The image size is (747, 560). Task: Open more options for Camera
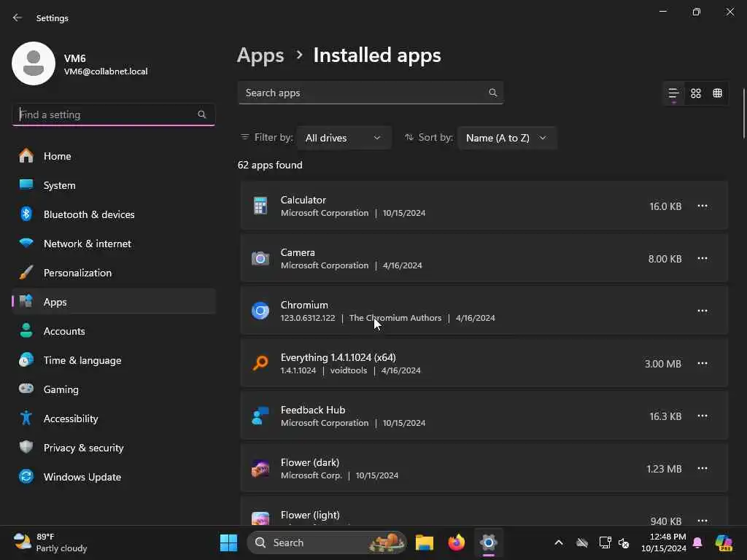(x=702, y=258)
